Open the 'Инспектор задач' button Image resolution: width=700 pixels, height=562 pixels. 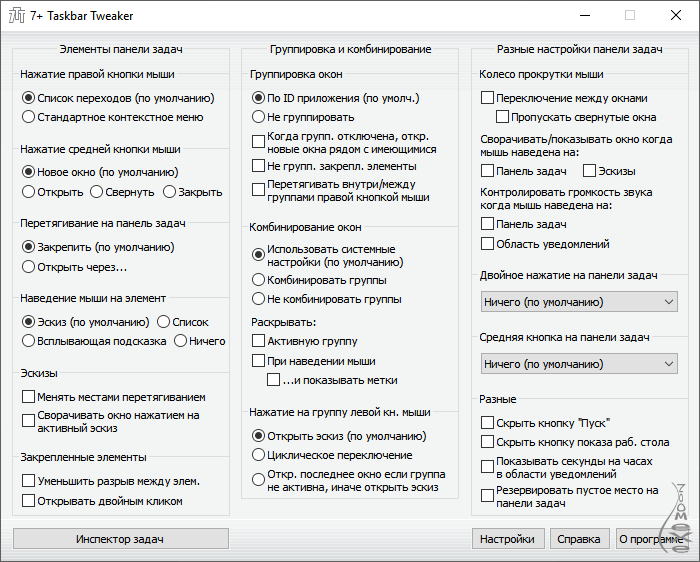point(121,539)
